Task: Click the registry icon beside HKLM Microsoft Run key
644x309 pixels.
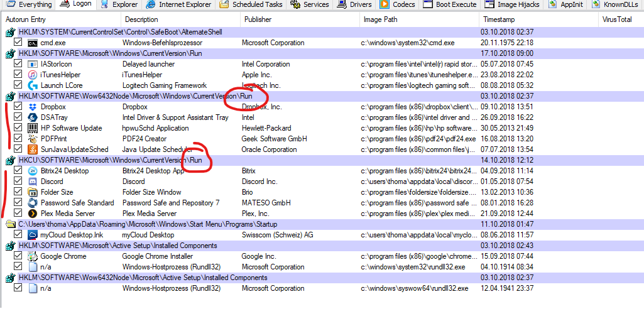Action: click(10, 54)
